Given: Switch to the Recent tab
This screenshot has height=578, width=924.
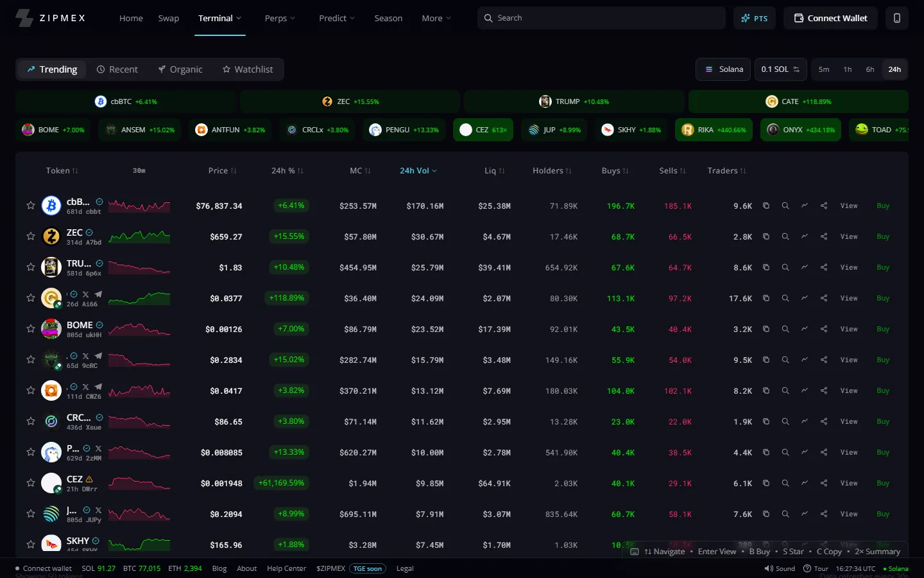Looking at the screenshot, I should point(117,69).
